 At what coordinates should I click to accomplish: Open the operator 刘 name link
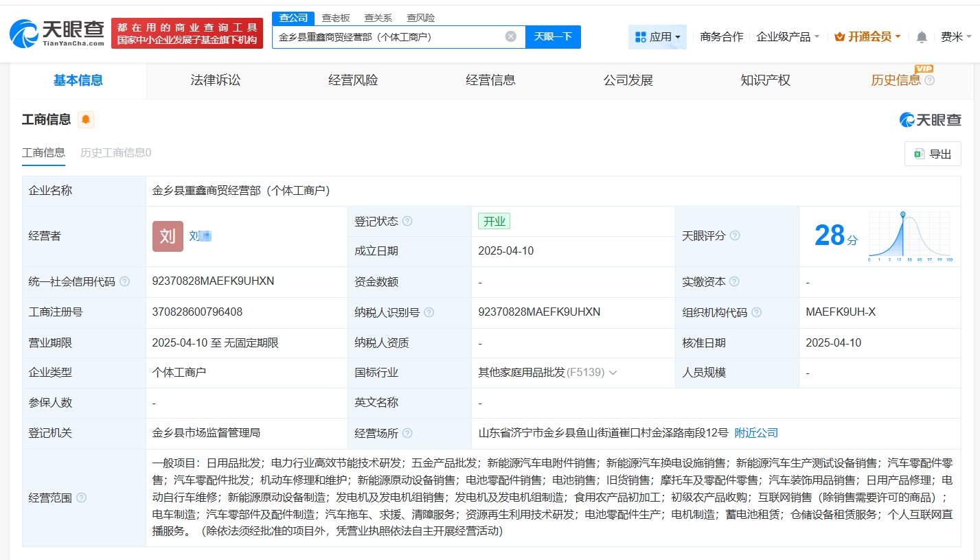pyautogui.click(x=200, y=236)
